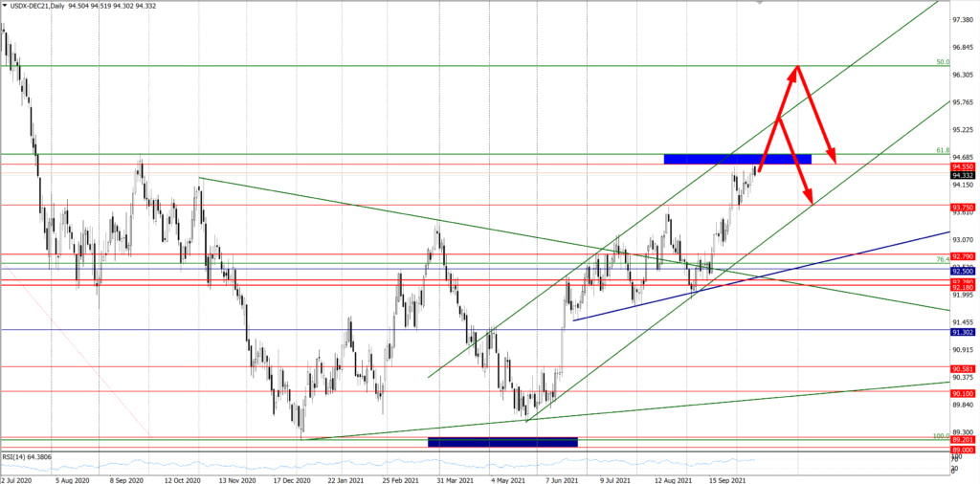The height and width of the screenshot is (484, 980).
Task: Click the 97.380 value on price scale
Action: click(x=963, y=20)
